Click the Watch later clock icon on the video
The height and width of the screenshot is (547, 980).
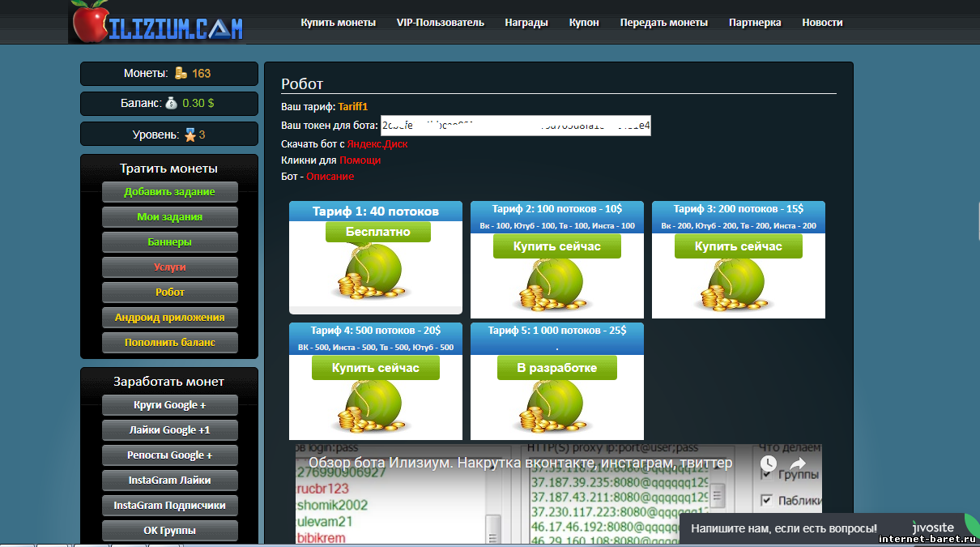click(768, 464)
